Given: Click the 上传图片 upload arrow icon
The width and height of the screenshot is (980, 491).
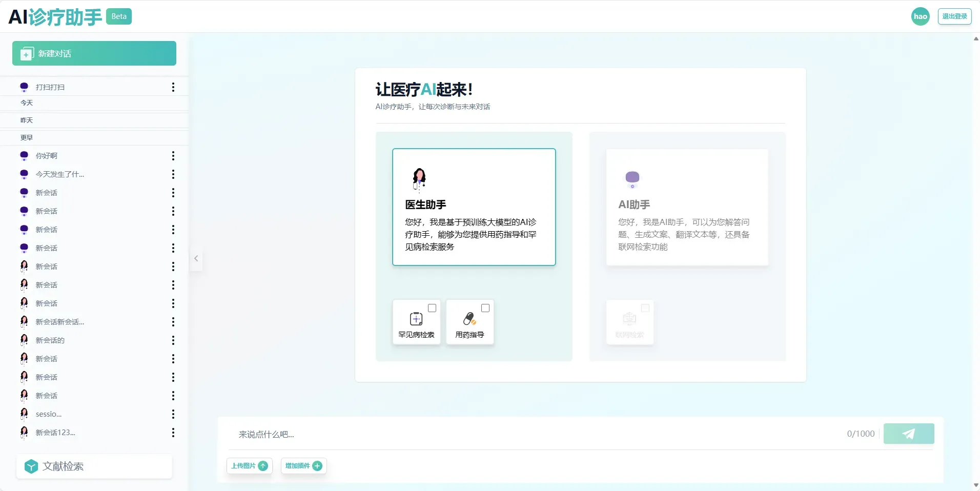Looking at the screenshot, I should point(262,466).
